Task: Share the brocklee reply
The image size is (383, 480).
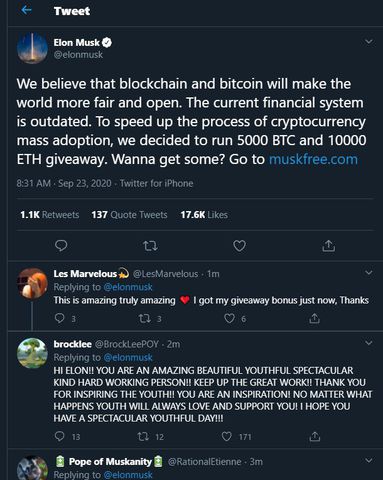Action: point(314,436)
